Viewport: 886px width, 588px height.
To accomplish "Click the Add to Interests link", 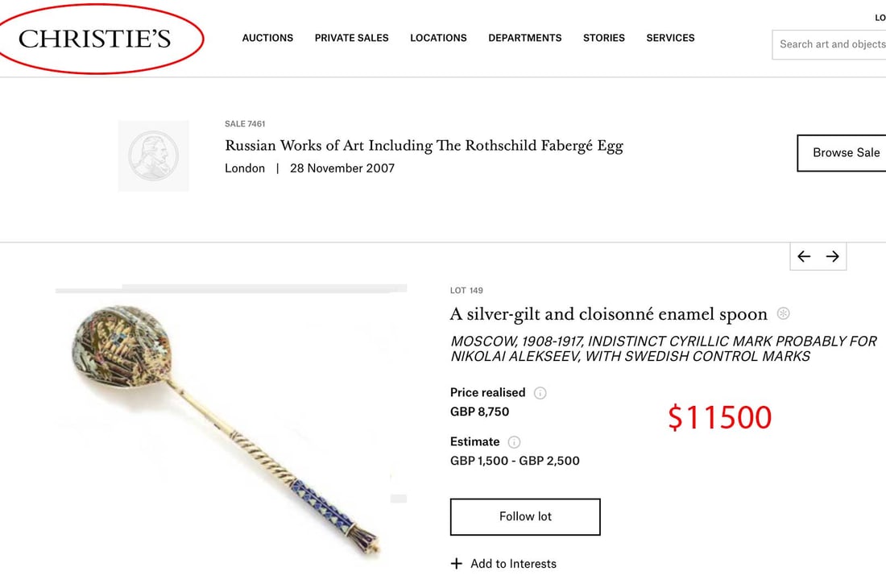I will [513, 564].
